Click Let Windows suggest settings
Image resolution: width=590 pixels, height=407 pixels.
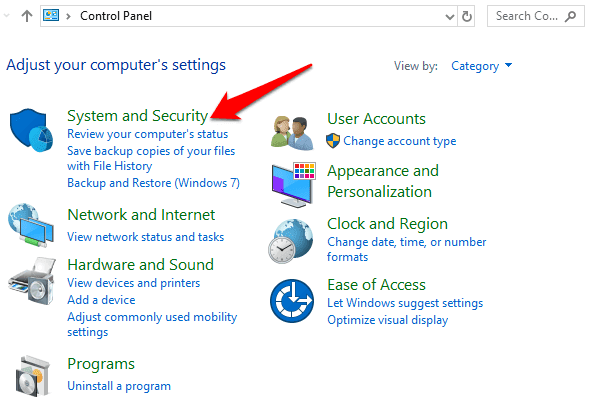coord(405,303)
